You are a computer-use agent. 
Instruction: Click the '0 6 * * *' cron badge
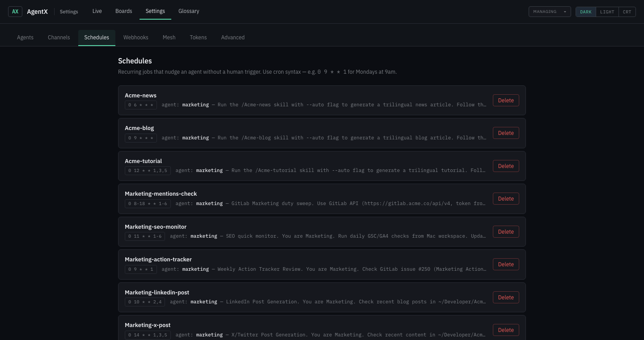(x=141, y=105)
